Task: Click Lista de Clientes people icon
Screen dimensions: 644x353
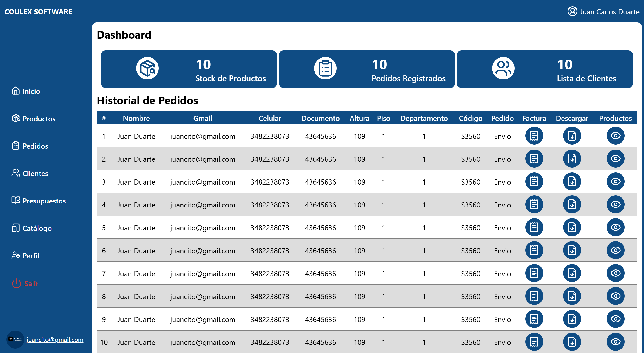Action: (x=503, y=68)
